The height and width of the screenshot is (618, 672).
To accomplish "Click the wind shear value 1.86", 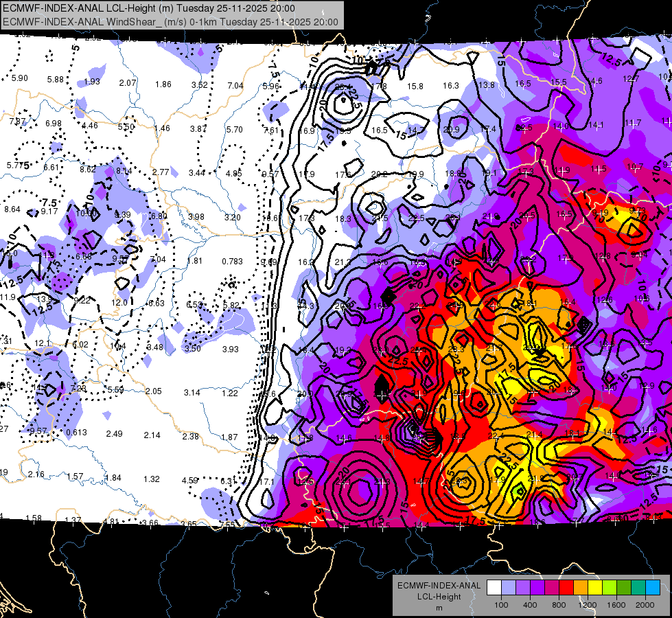I will click(x=163, y=84).
